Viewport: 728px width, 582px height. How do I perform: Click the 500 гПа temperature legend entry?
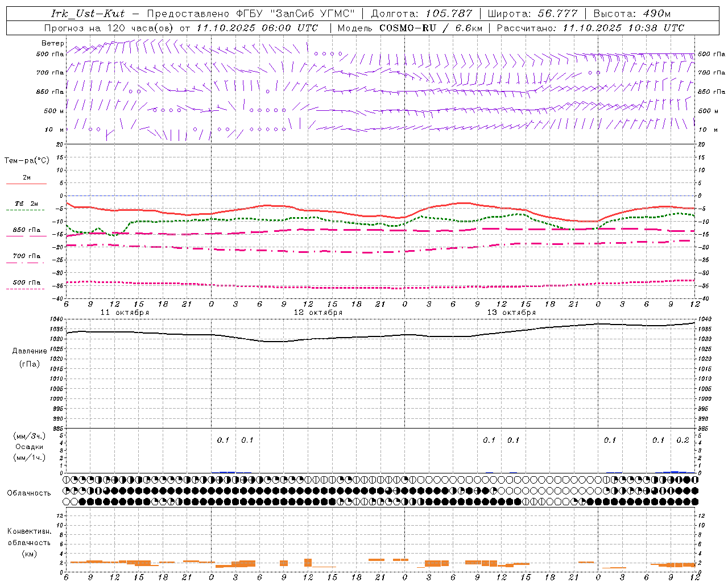(x=27, y=282)
